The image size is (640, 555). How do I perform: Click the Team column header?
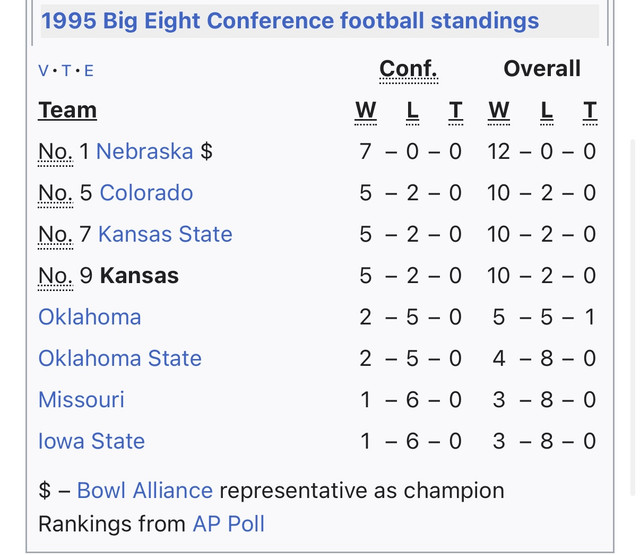click(67, 110)
